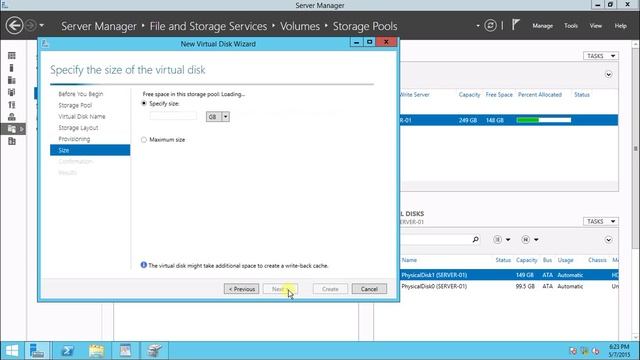Open the GB size unit dropdown
This screenshot has height=360, width=640.
click(x=218, y=117)
